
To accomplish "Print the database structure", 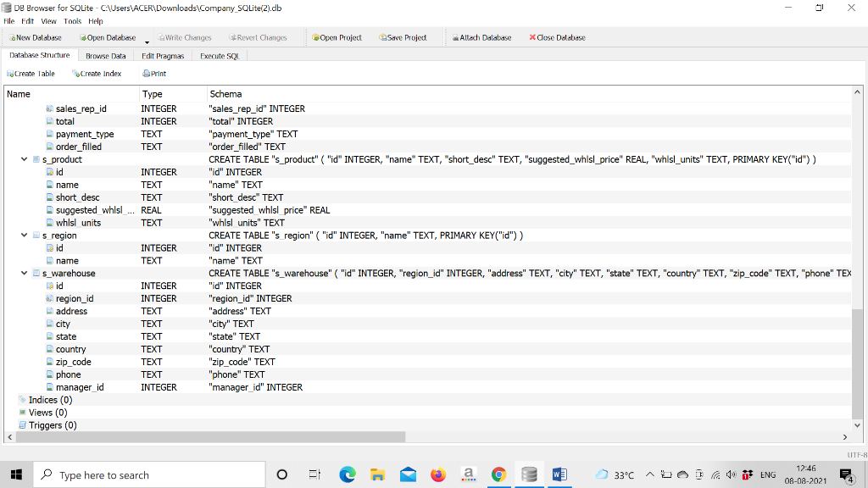I will (153, 73).
